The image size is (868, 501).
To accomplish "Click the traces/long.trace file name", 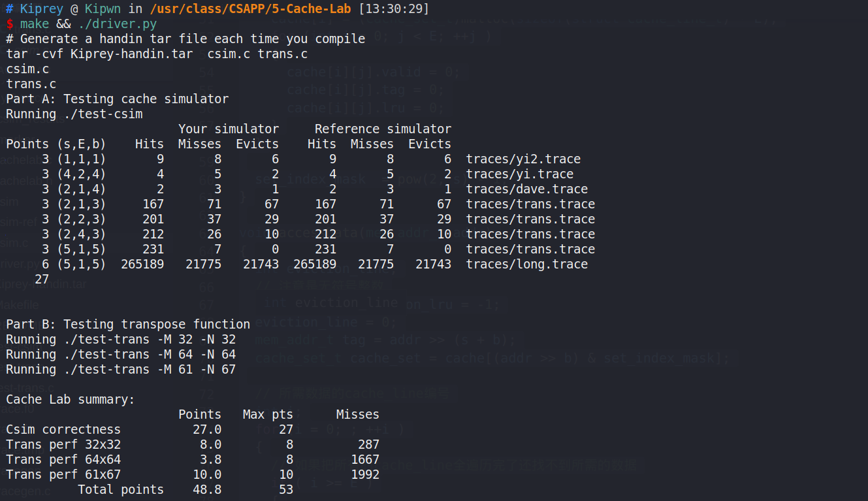I will pyautogui.click(x=526, y=265).
